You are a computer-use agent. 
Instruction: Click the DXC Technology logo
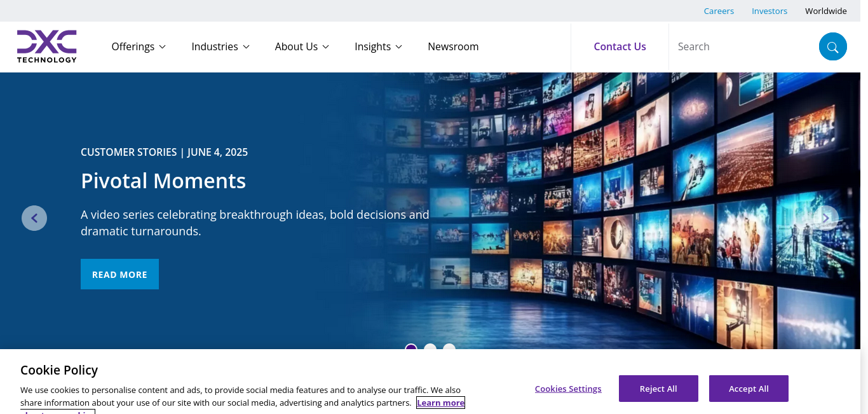(46, 46)
